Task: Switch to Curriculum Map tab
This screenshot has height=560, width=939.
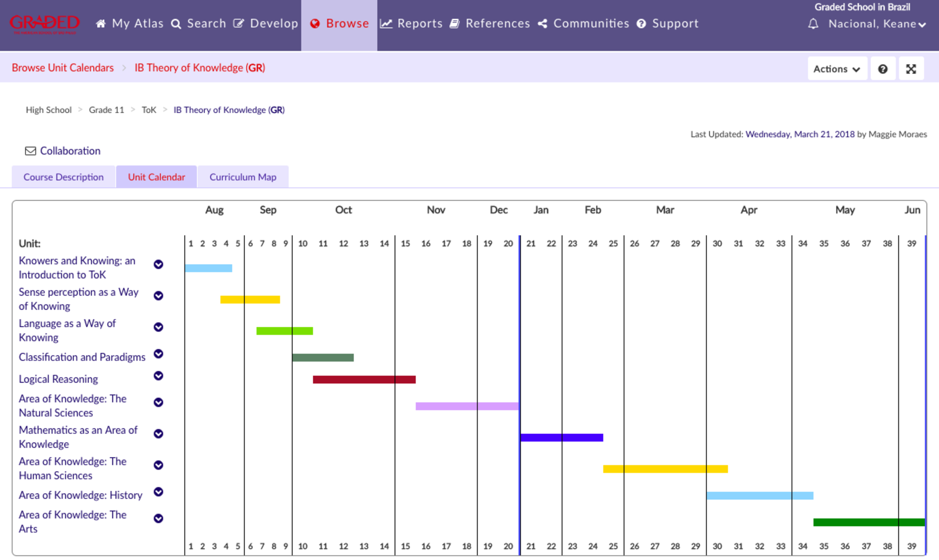Action: (243, 177)
